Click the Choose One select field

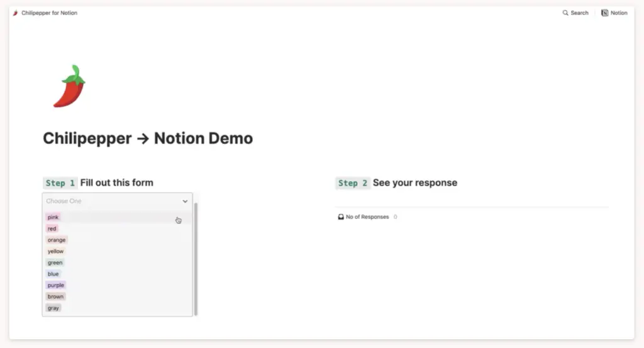117,201
